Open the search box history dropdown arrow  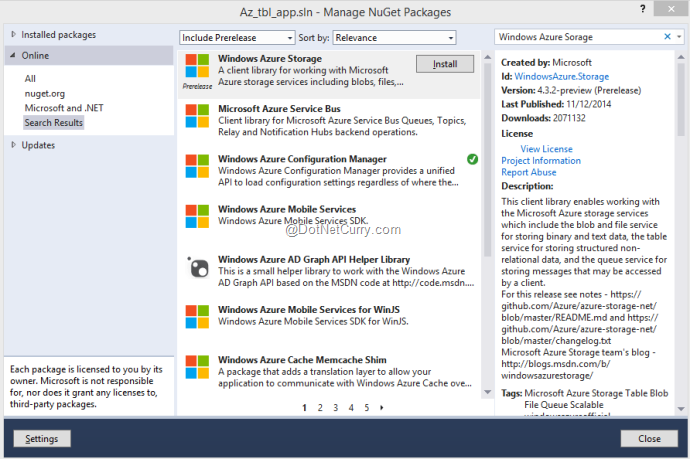pos(679,37)
